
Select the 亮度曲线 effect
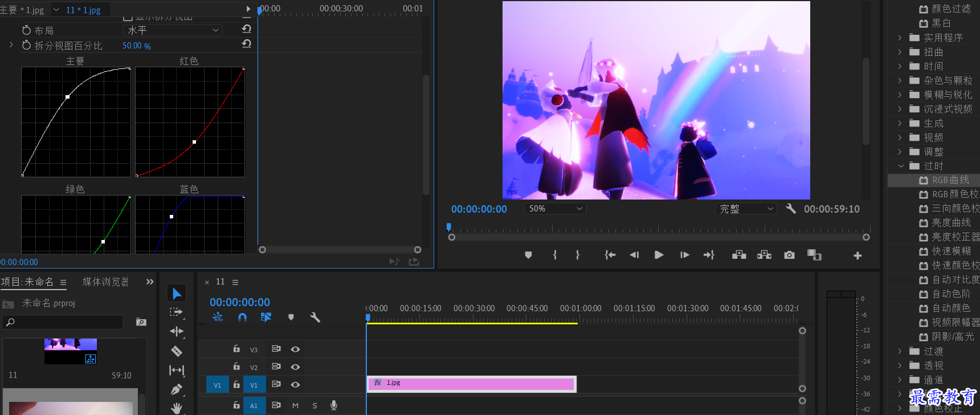(951, 223)
